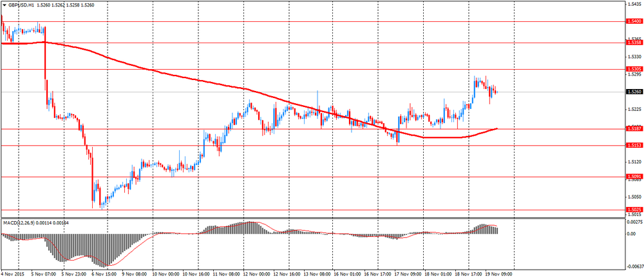
Task: Open the dropdown arrow beside GBPUSD,H1
Action: (x=4, y=5)
